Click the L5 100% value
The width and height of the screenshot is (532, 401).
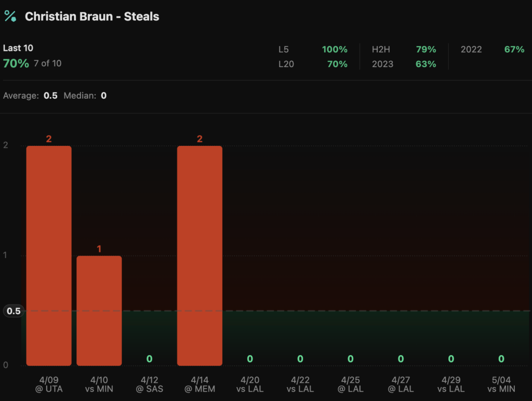[335, 49]
